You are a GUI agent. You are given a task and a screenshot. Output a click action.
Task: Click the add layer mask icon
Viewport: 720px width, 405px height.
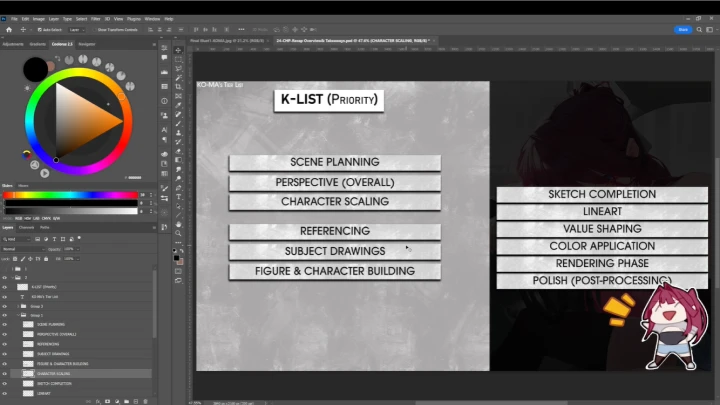tap(107, 402)
